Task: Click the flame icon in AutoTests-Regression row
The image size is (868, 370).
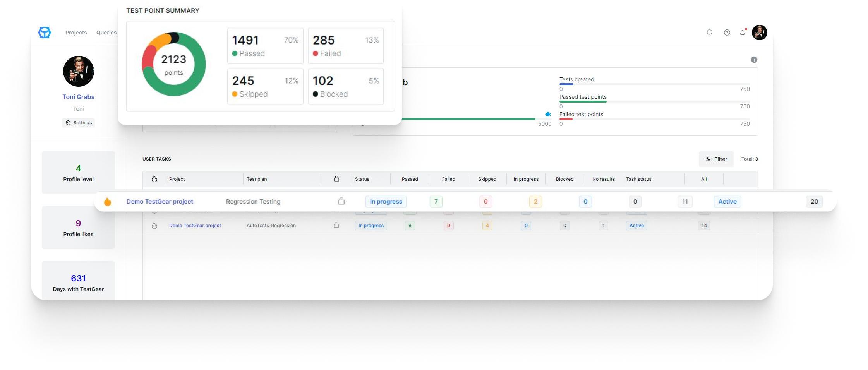Action: coord(154,226)
